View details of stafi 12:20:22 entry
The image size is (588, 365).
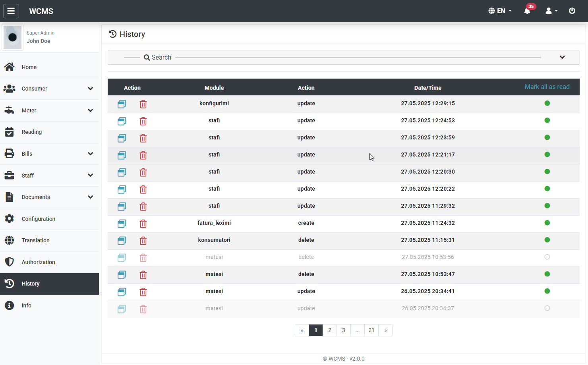click(x=122, y=189)
